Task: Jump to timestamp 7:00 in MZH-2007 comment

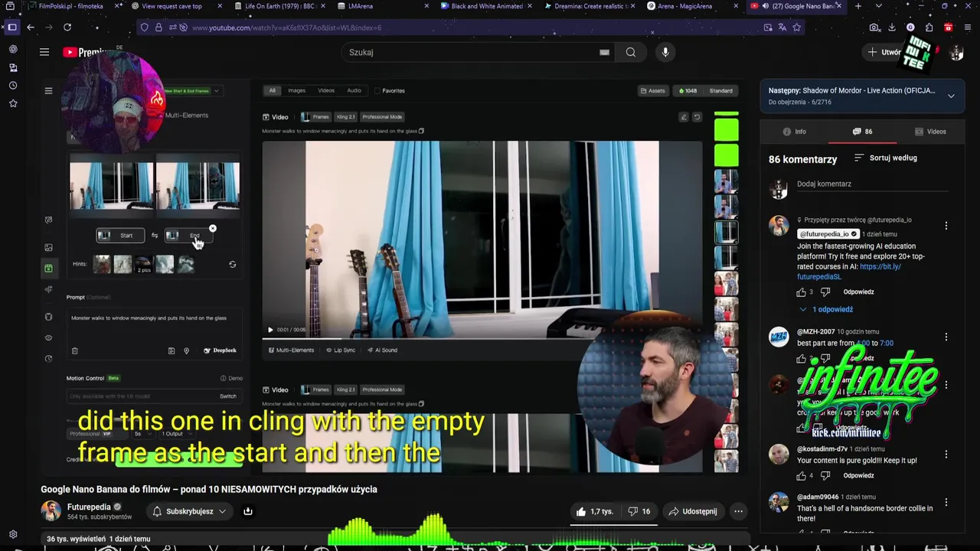Action: (887, 343)
